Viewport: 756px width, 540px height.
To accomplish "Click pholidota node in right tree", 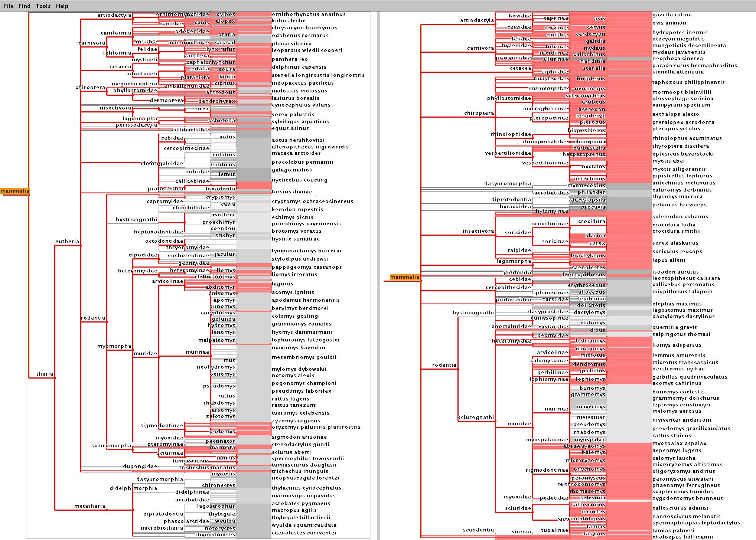I will pos(517,272).
